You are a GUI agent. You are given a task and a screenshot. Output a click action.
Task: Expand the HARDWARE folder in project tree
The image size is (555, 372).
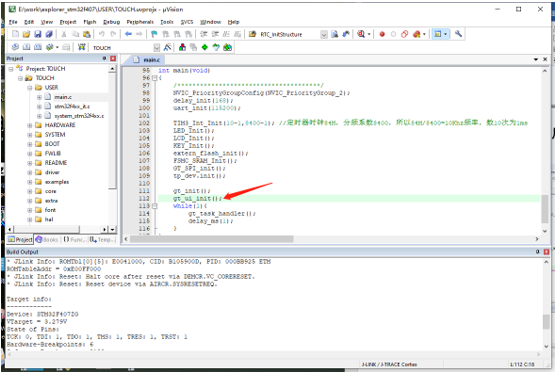30,125
